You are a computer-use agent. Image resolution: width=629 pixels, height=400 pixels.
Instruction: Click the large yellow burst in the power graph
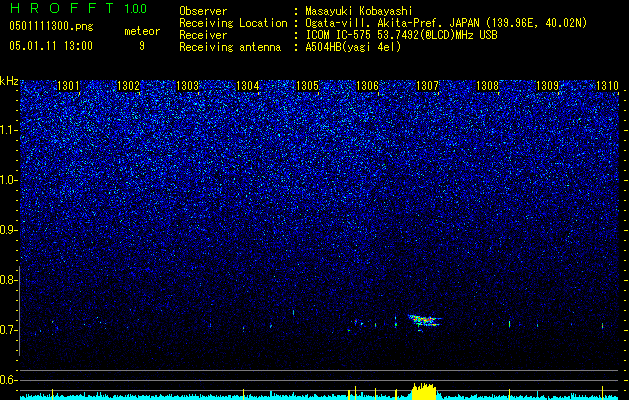pyautogui.click(x=424, y=391)
